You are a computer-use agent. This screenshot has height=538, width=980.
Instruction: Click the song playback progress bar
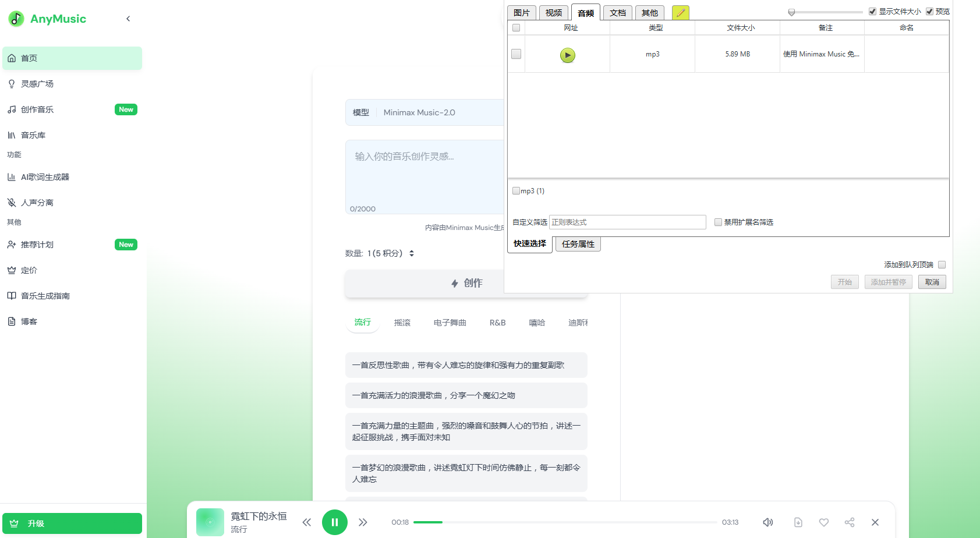pos(565,522)
